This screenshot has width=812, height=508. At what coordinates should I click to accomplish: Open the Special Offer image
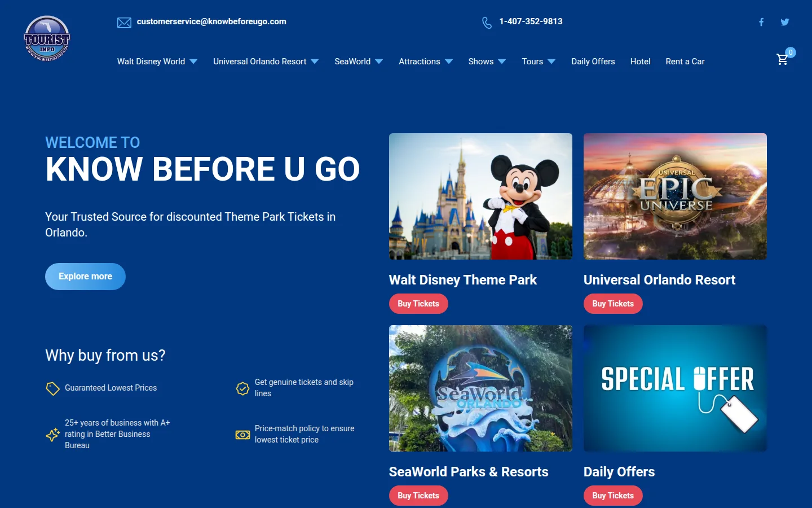pos(675,388)
